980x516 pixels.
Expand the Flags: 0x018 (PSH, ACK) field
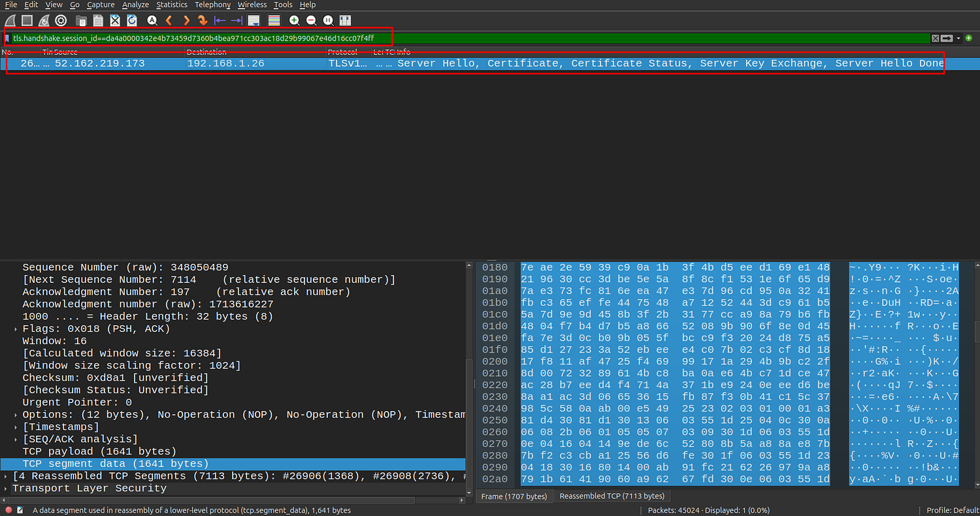tap(16, 329)
